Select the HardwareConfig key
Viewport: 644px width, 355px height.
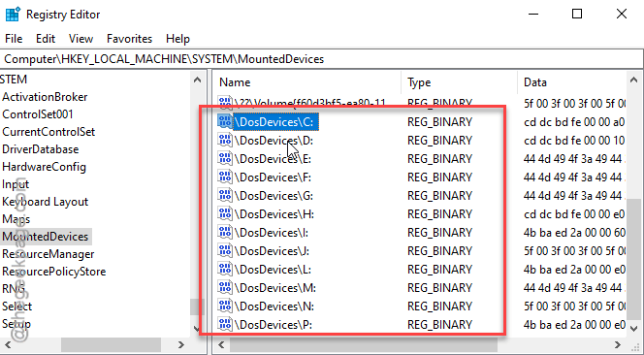44,167
